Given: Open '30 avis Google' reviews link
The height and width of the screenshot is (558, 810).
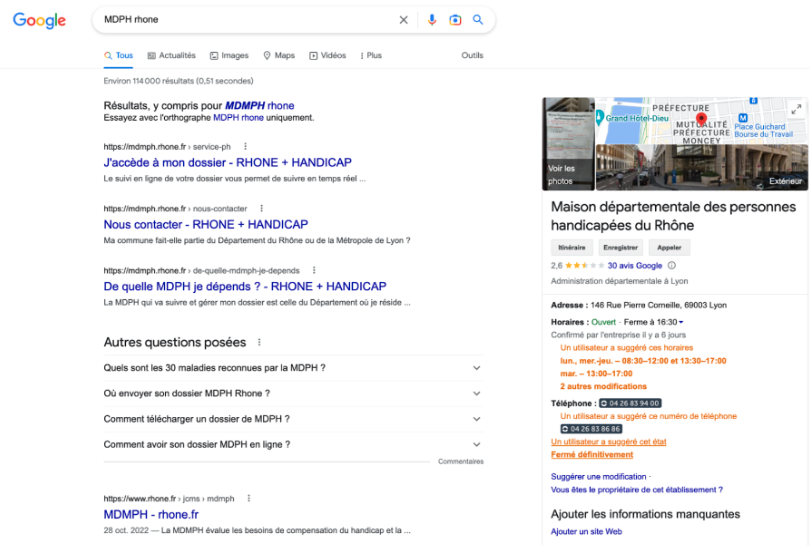Looking at the screenshot, I should [634, 266].
